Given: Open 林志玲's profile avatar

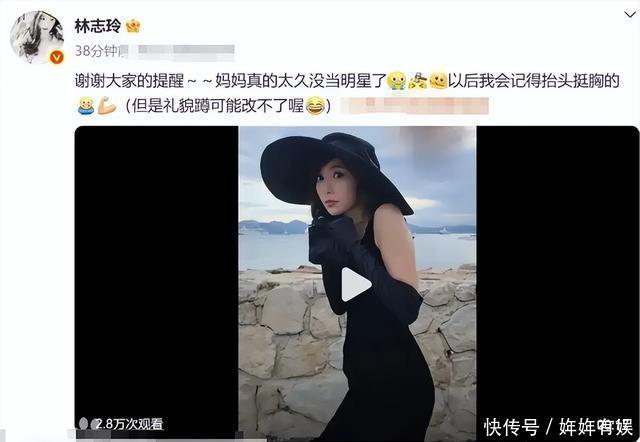Looking at the screenshot, I should [x=37, y=37].
